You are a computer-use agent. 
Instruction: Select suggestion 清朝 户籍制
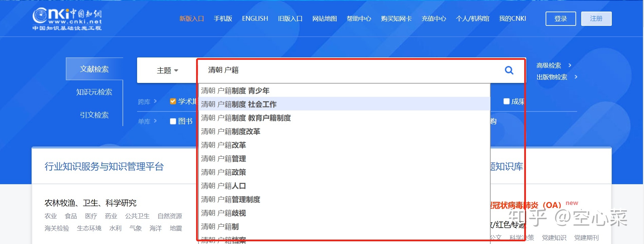click(344, 226)
